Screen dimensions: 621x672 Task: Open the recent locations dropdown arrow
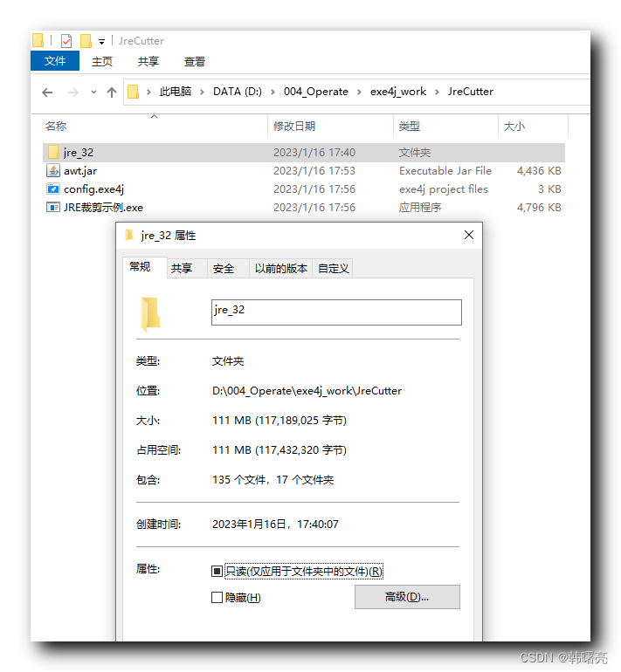pos(93,93)
